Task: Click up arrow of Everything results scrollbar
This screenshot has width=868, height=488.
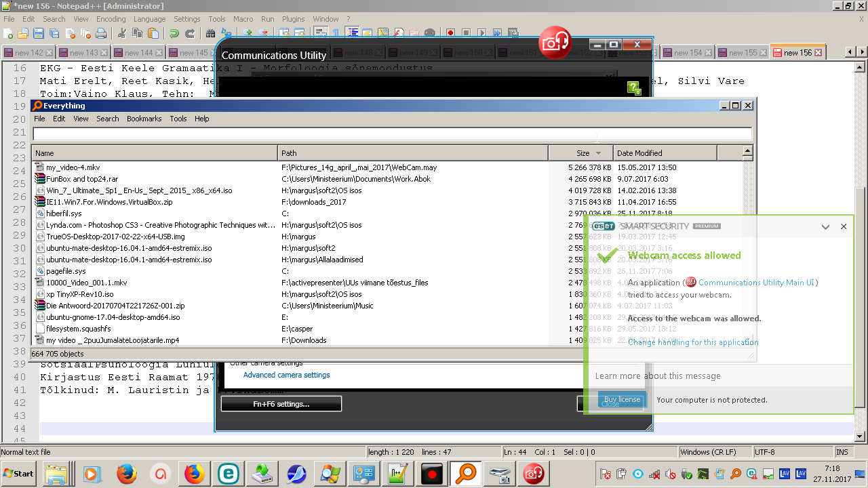Action: click(x=748, y=152)
